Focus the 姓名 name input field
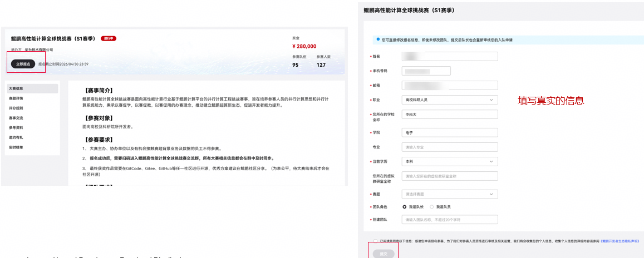 [x=450, y=57]
